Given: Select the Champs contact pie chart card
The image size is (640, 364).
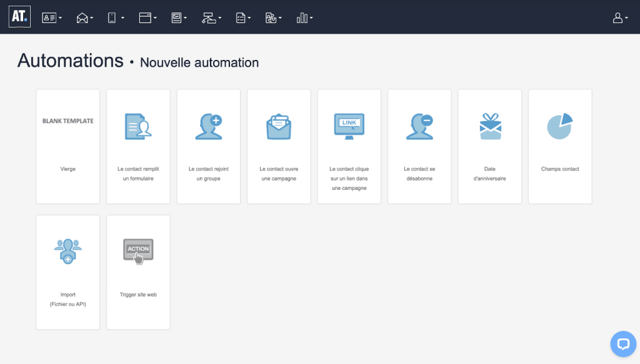Looking at the screenshot, I should 560,146.
